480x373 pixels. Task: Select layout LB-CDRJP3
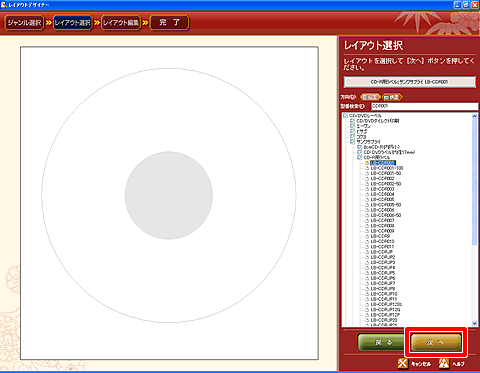pos(383,262)
